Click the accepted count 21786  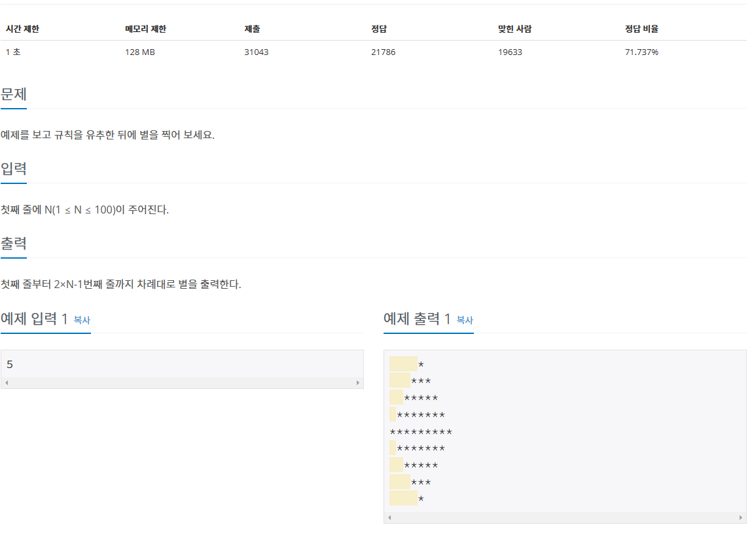coord(382,52)
